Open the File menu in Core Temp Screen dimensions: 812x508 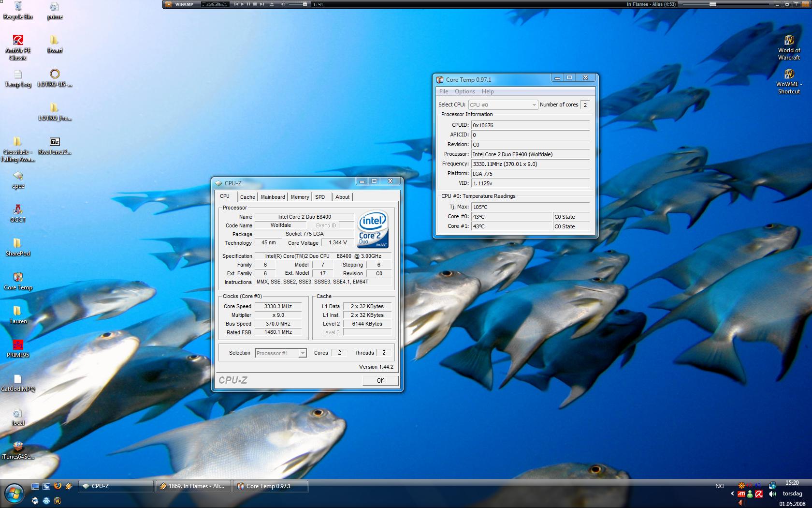pos(443,91)
